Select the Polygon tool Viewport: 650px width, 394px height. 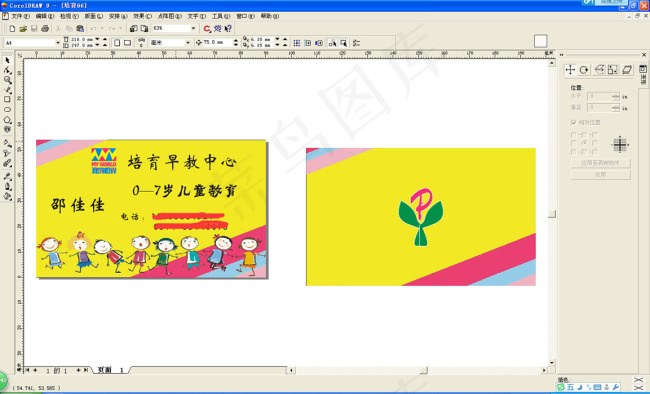(x=7, y=120)
